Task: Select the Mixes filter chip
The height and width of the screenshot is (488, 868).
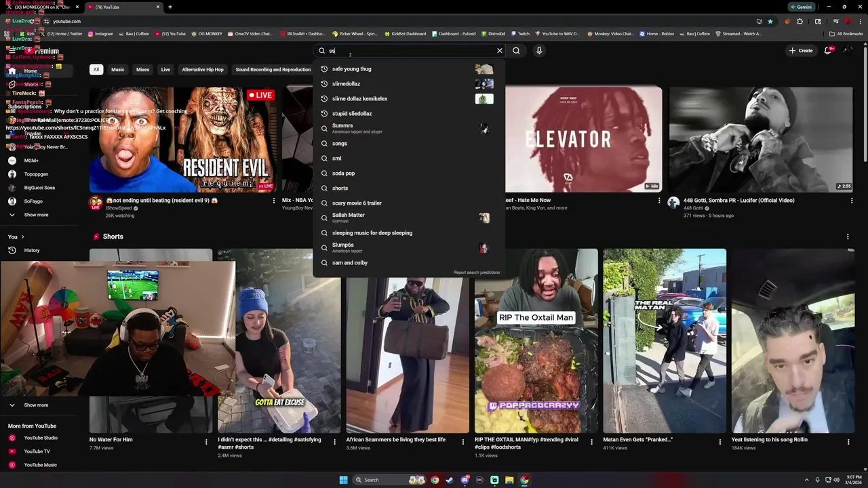Action: click(142, 69)
